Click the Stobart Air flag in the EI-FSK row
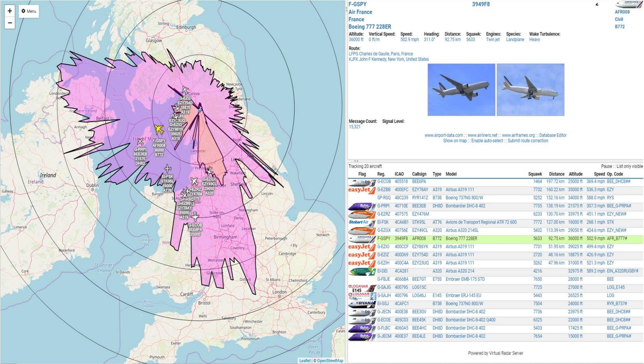644x364 pixels. pos(362,223)
